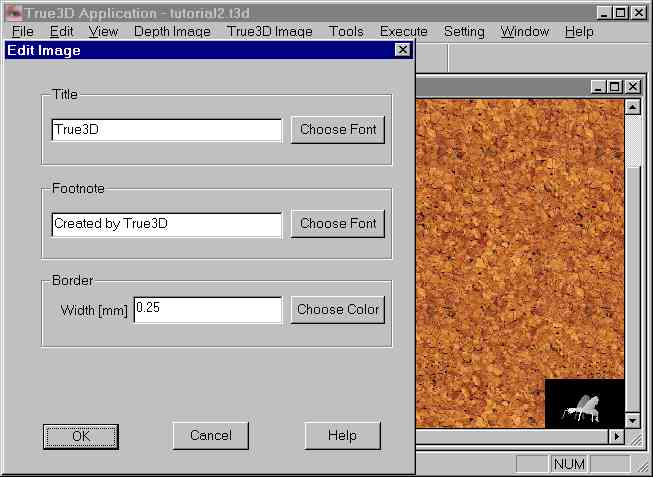This screenshot has height=477, width=653.
Task: Open the View menu
Action: 103,32
